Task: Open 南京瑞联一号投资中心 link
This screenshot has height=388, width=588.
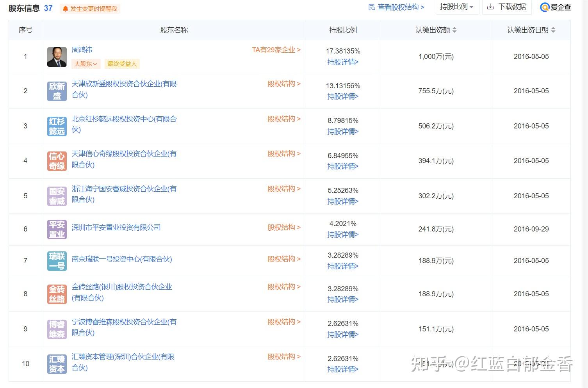Action: 122,259
